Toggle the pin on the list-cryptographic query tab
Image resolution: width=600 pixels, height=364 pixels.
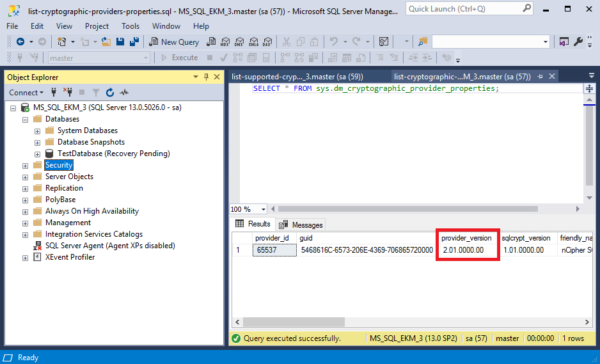(540, 77)
